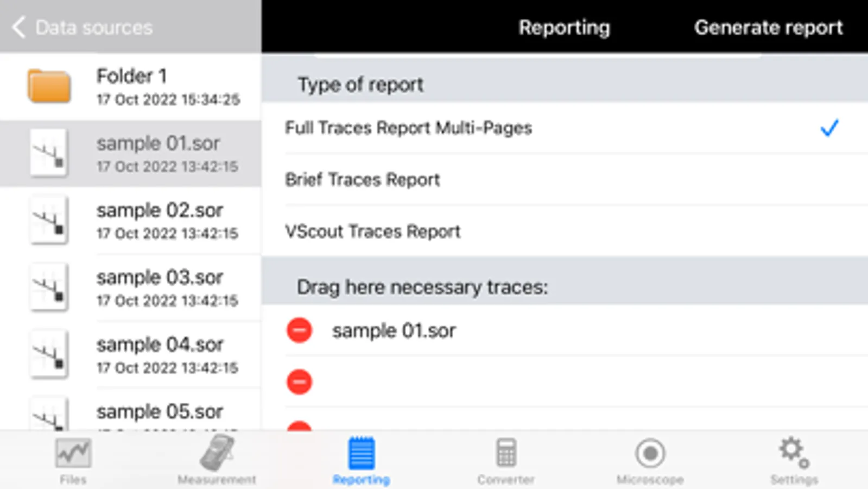The image size is (868, 489).
Task: Click the sample 01.sor trace file icon
Action: pyautogui.click(x=49, y=153)
